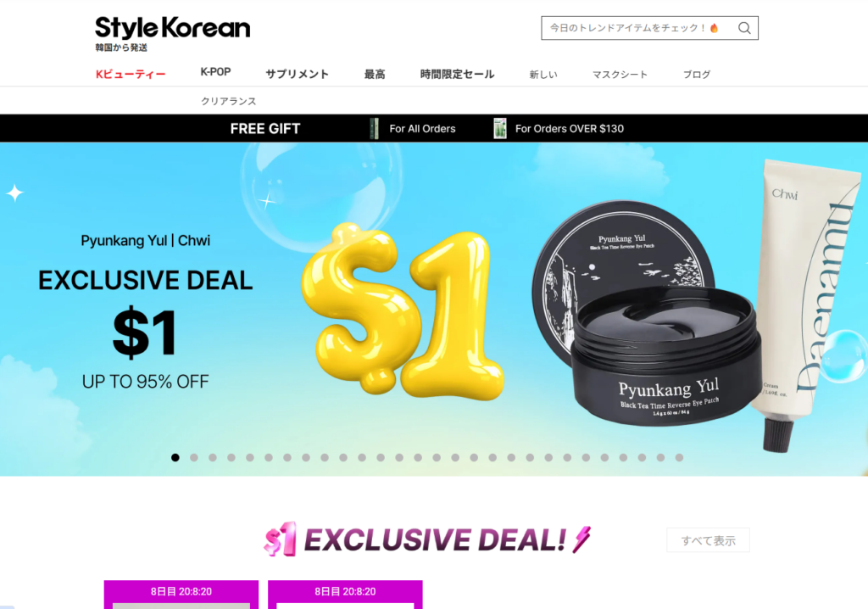Click the gift set icon for orders over $130
This screenshot has width=868, height=609.
pyautogui.click(x=500, y=129)
